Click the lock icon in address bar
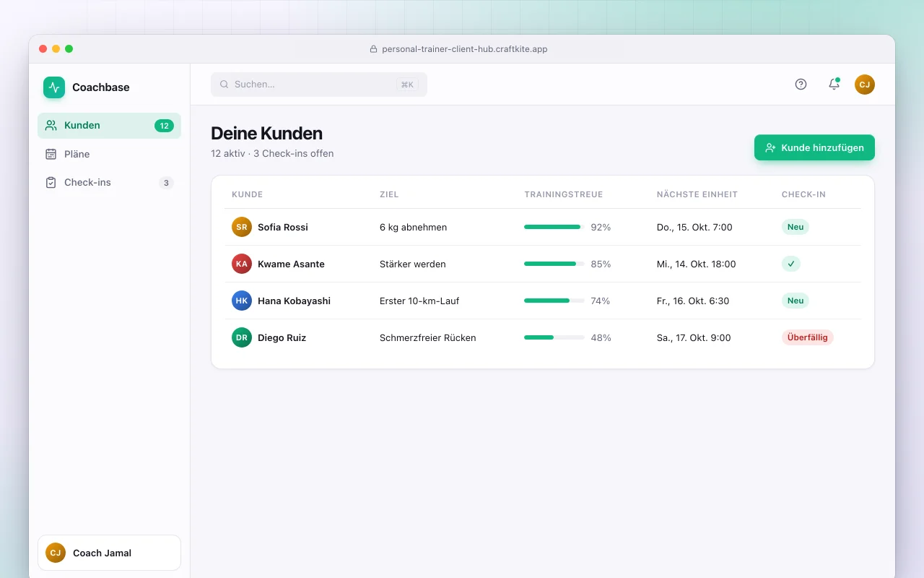This screenshot has width=924, height=578. 373,49
